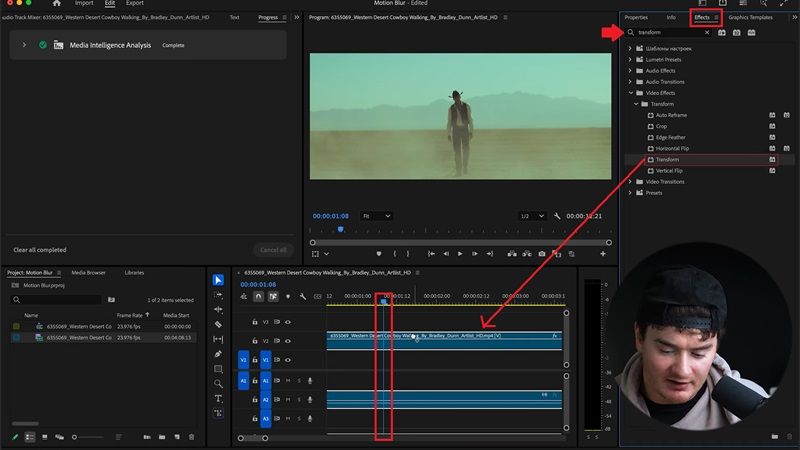Expand Audio Effects folder

coord(630,71)
